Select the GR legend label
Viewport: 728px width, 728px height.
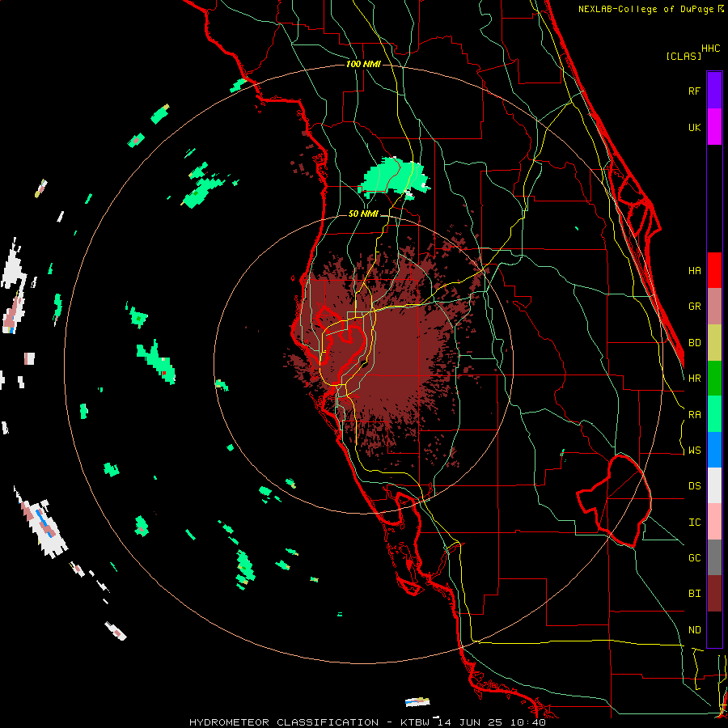point(694,307)
